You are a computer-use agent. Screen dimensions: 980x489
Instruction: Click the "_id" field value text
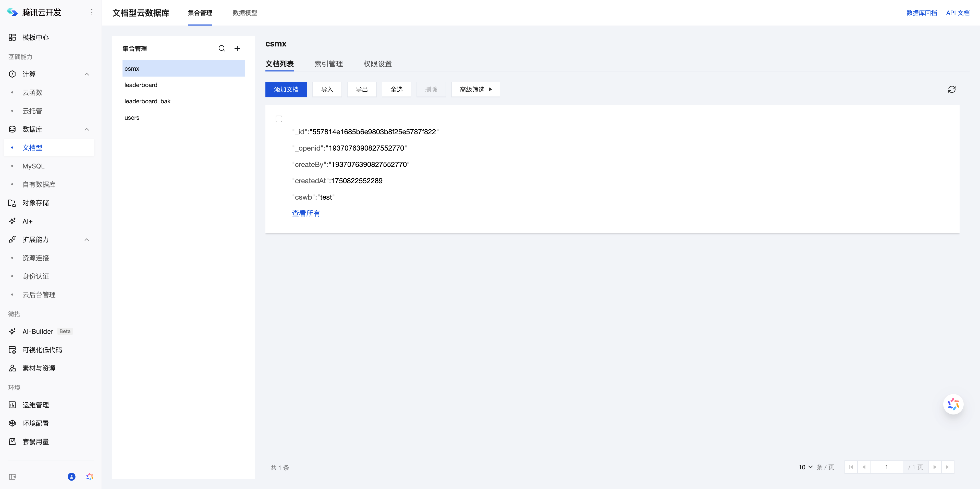374,132
